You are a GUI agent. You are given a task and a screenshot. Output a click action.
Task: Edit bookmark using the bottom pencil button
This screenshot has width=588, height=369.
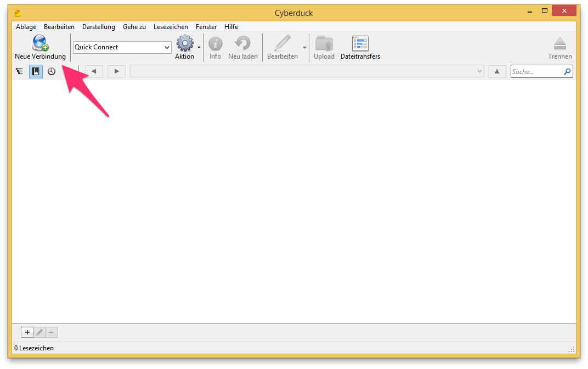point(39,332)
